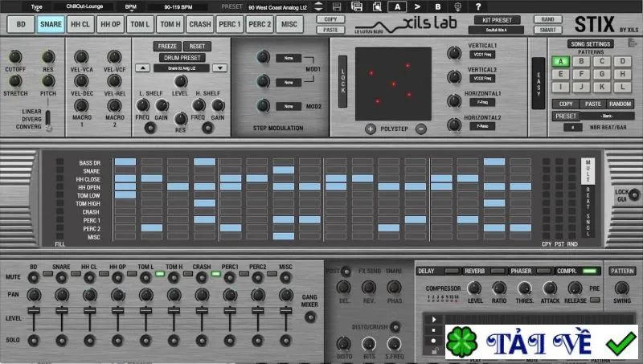
Task: Click the play button in transport
Action: point(434,319)
